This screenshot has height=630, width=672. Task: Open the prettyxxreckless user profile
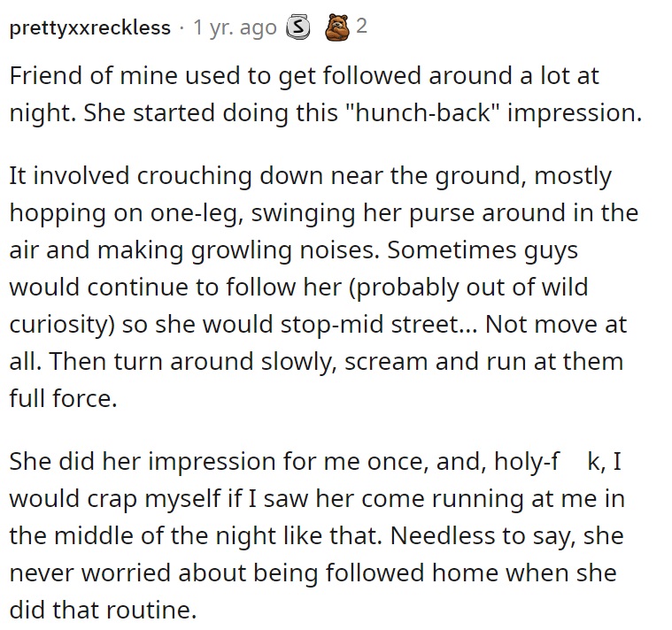[90, 27]
